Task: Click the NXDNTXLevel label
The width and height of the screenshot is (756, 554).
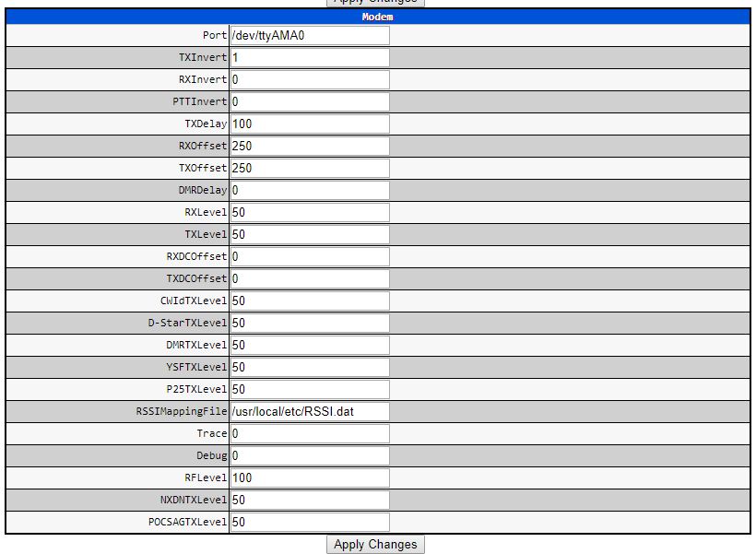Action: point(194,500)
